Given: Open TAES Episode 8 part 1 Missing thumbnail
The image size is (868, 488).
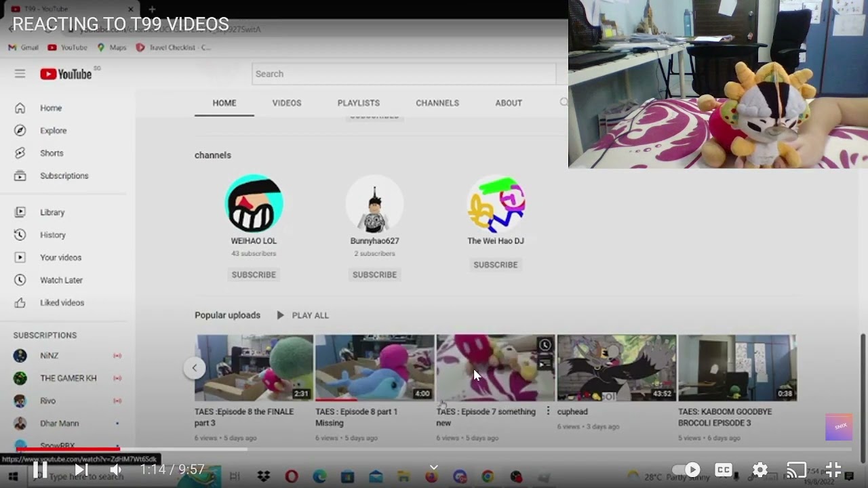Looking at the screenshot, I should [375, 368].
